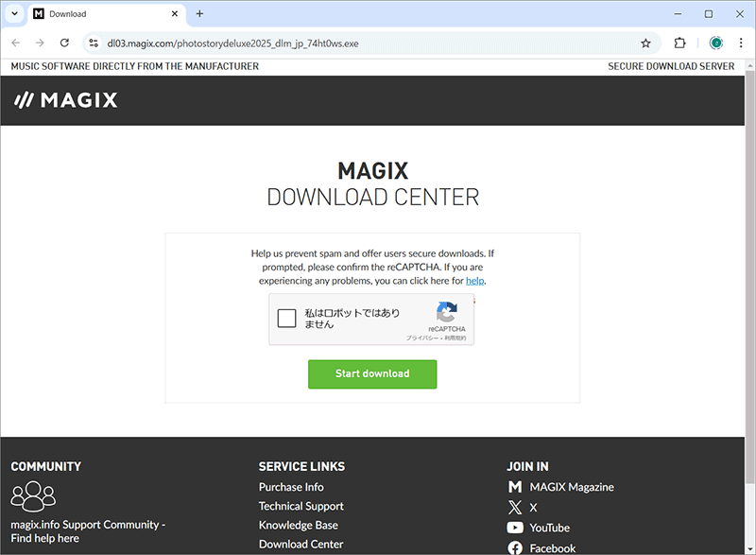Open the reCAPTCHA privacy link

(x=421, y=338)
